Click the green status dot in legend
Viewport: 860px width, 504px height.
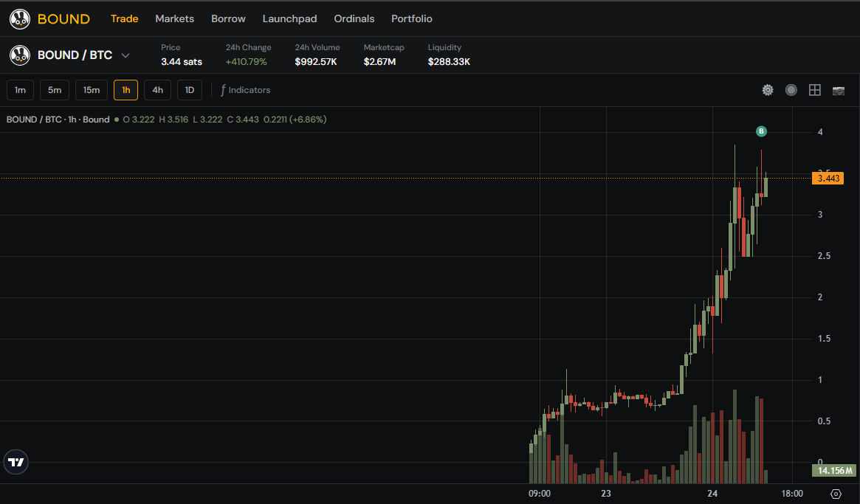pos(117,120)
